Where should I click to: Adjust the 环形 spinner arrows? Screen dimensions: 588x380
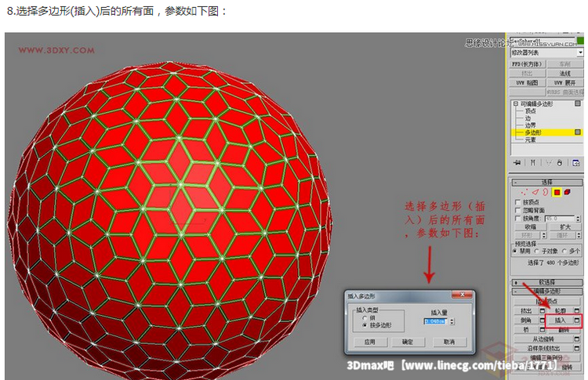coord(544,235)
